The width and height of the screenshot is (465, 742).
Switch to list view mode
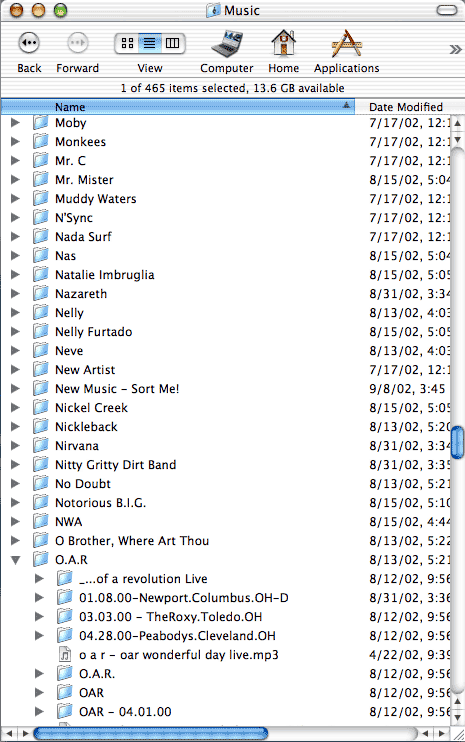click(x=149, y=44)
